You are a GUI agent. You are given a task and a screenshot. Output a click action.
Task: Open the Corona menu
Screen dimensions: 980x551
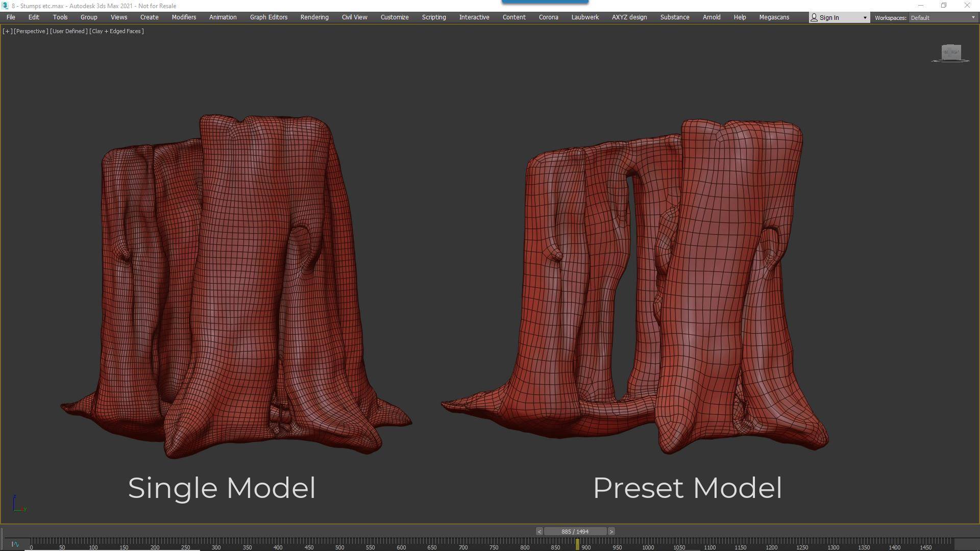[x=548, y=17]
